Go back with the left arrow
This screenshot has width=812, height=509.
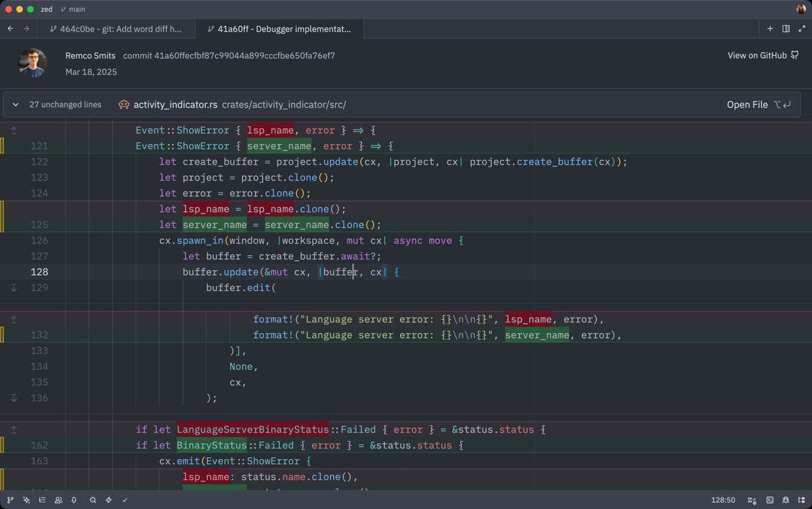pyautogui.click(x=10, y=28)
